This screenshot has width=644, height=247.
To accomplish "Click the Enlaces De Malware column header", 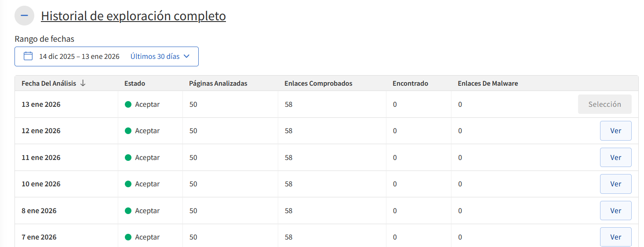I will tap(488, 84).
